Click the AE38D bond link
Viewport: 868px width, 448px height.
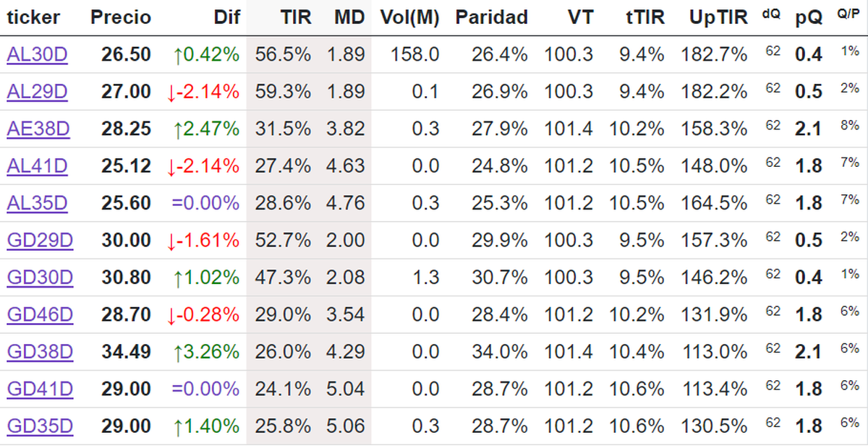tap(38, 129)
